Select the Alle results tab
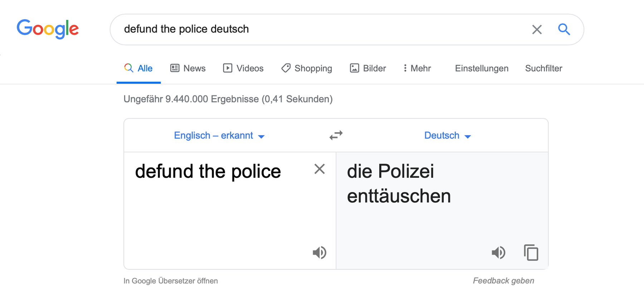This screenshot has width=644, height=302. coord(138,68)
